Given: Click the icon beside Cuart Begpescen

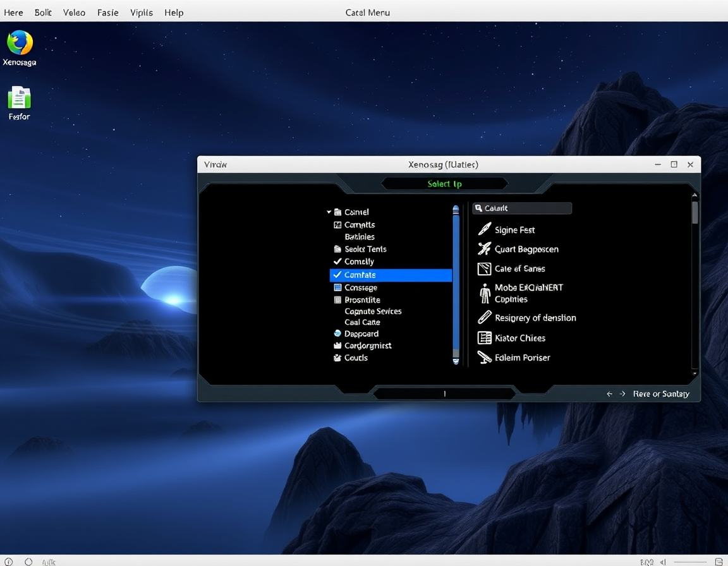Looking at the screenshot, I should pos(484,249).
